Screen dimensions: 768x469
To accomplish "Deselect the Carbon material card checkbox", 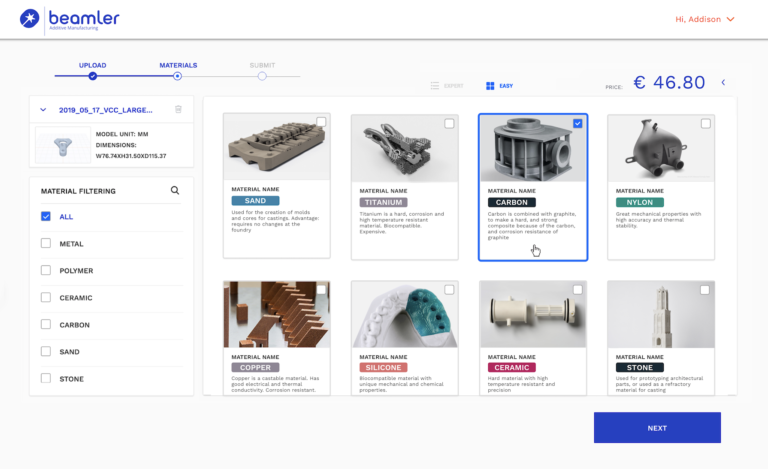I will coord(578,123).
